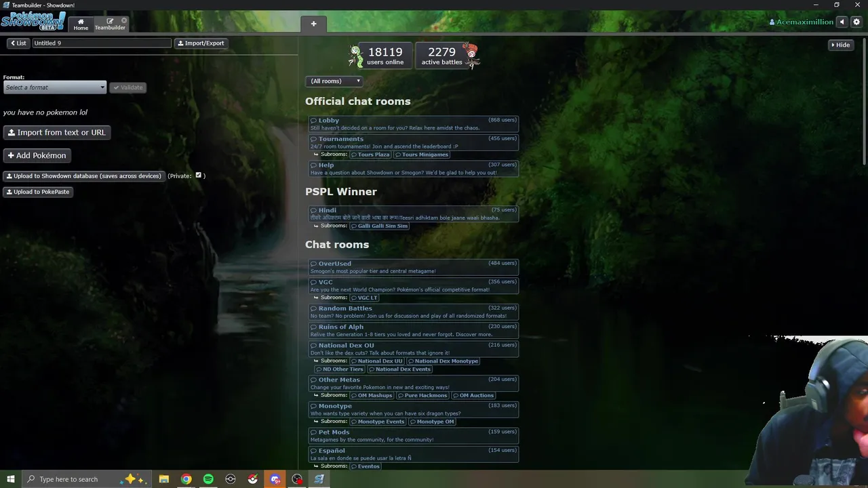The width and height of the screenshot is (868, 488).
Task: Open the Home tab
Action: click(x=81, y=24)
